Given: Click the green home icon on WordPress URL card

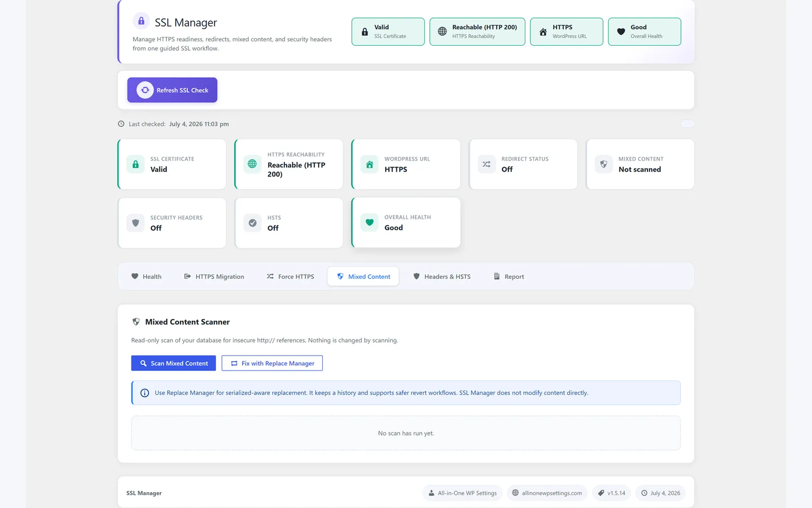Looking at the screenshot, I should click(369, 164).
